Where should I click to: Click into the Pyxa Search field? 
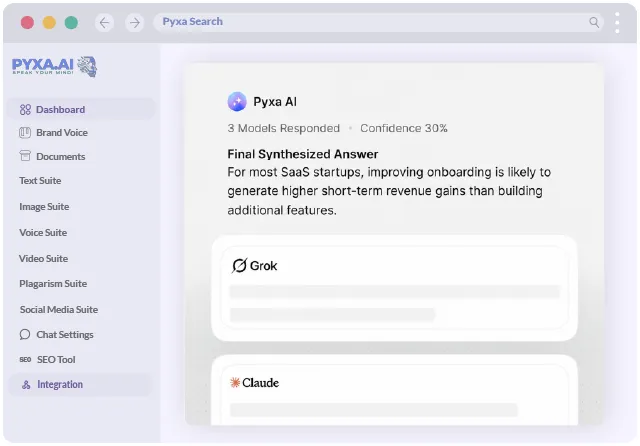point(378,22)
